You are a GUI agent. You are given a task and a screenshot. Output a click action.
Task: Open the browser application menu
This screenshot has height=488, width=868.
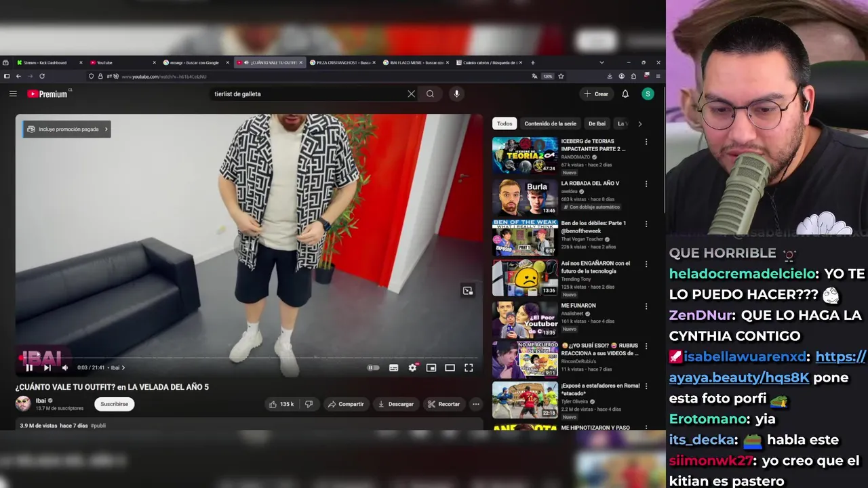tap(658, 76)
